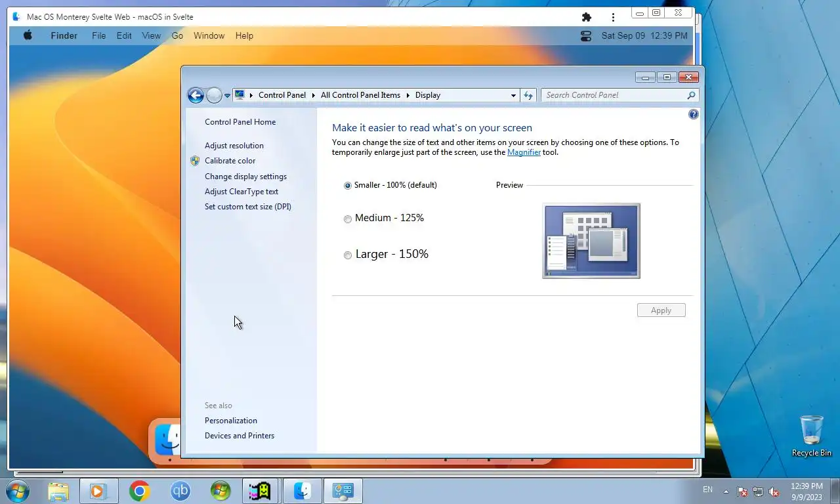The image size is (840, 504).
Task: Open the Recycle Bin on desktop
Action: [x=812, y=436]
